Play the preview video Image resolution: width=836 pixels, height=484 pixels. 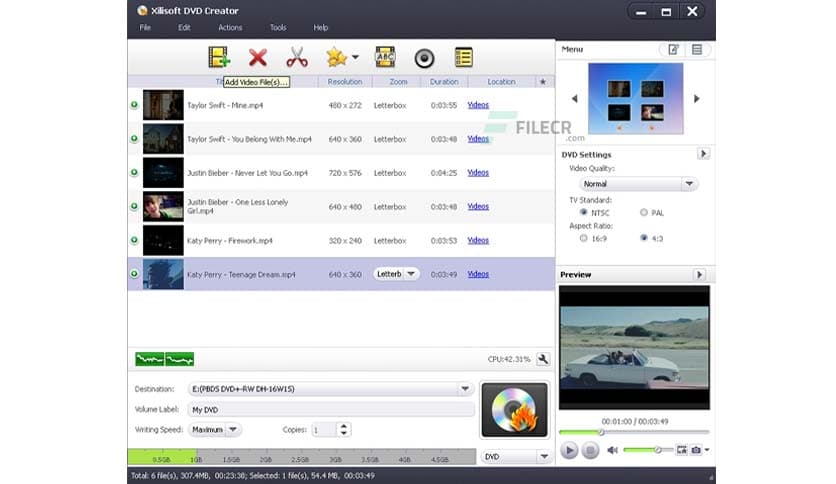569,450
